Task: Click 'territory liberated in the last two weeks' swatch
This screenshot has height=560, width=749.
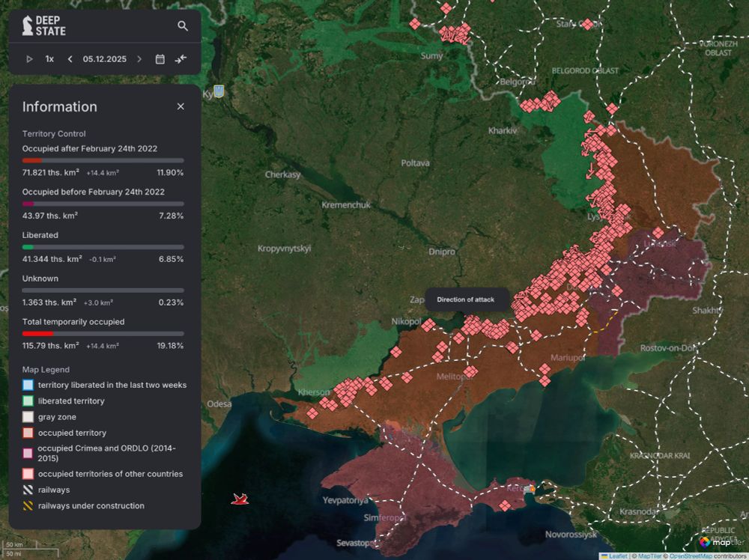Action: coord(28,385)
